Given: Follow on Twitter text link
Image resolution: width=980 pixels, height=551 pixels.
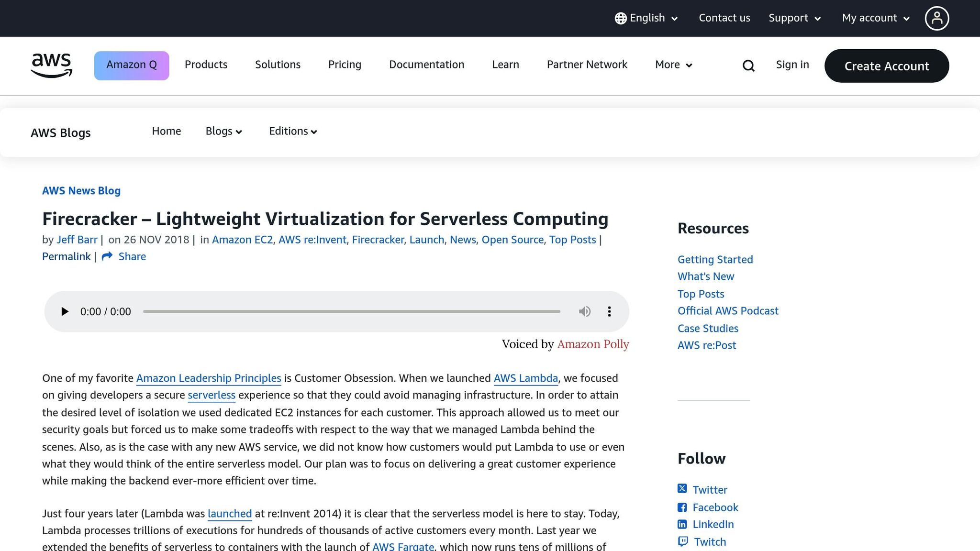Looking at the screenshot, I should point(710,490).
